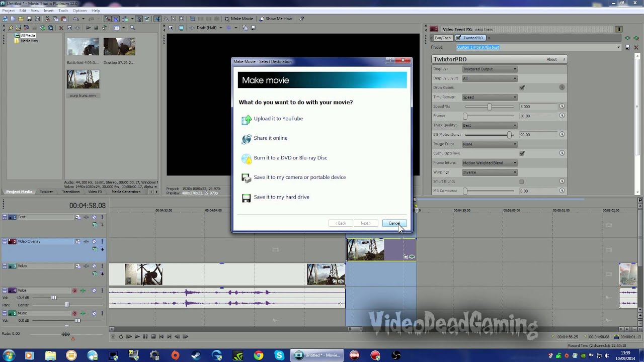
Task: Click the Make Movie toolbar button
Action: pos(238,19)
